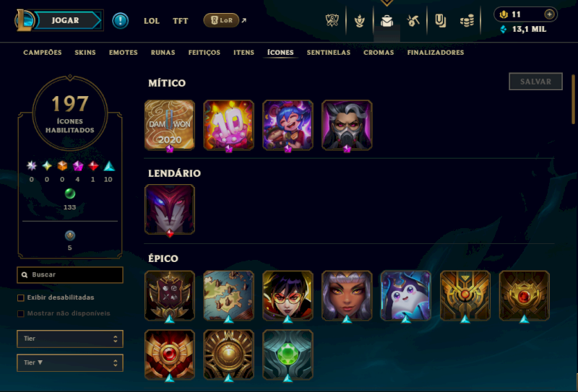Click the JOGAR button
Viewport: 578px width, 392px height.
(66, 20)
